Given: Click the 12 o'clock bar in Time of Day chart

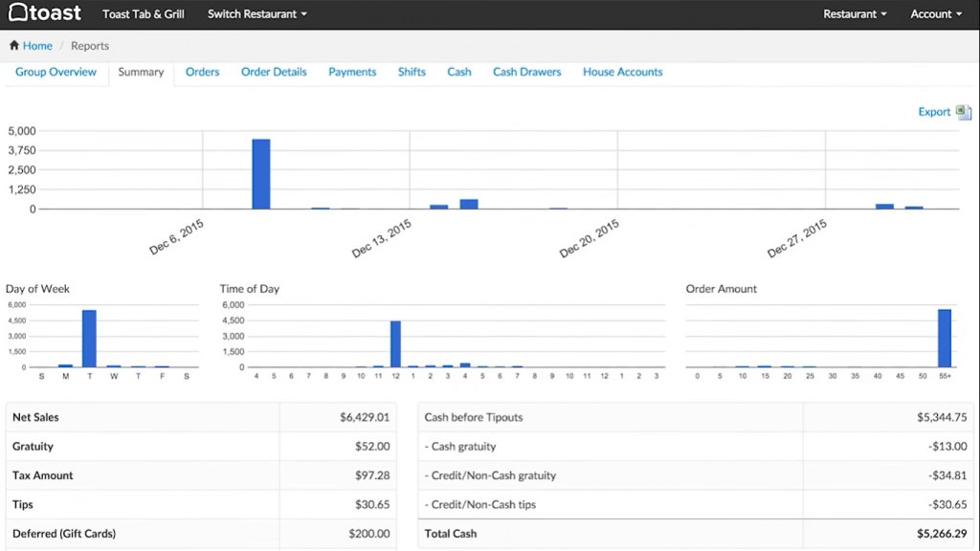Looking at the screenshot, I should tap(395, 344).
